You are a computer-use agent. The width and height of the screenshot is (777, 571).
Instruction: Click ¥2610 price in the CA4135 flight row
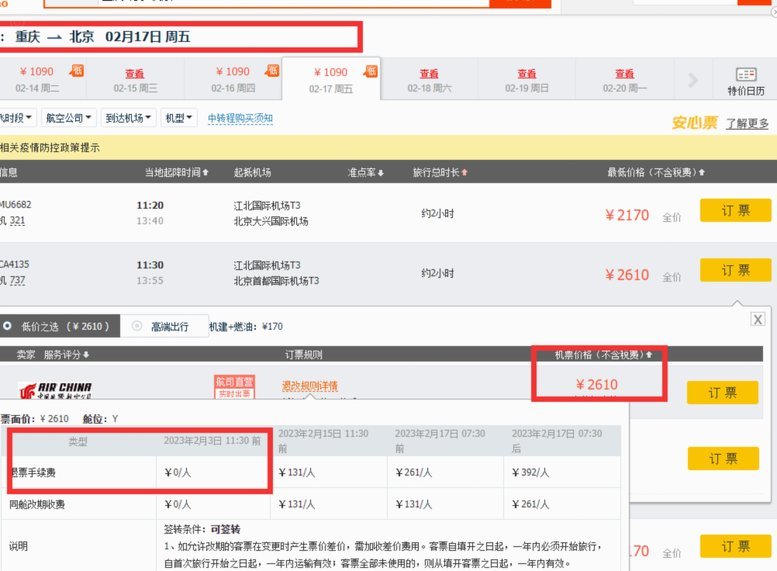click(627, 275)
